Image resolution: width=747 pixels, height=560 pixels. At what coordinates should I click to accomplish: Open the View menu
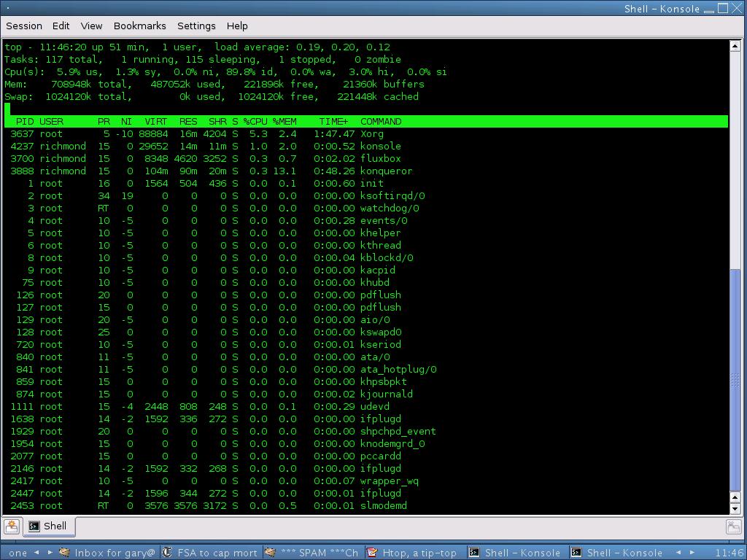tap(91, 26)
